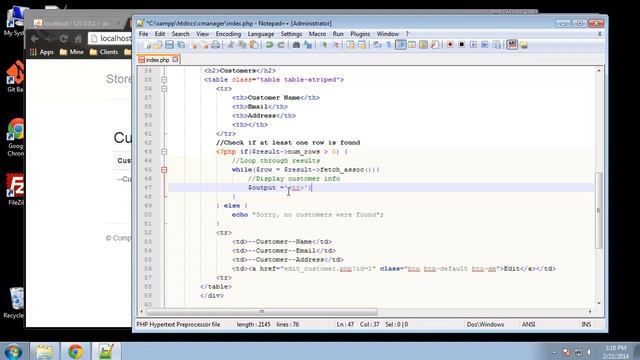This screenshot has width=640, height=360.
Task: Click Chrome icon in the taskbar
Action: click(x=76, y=351)
